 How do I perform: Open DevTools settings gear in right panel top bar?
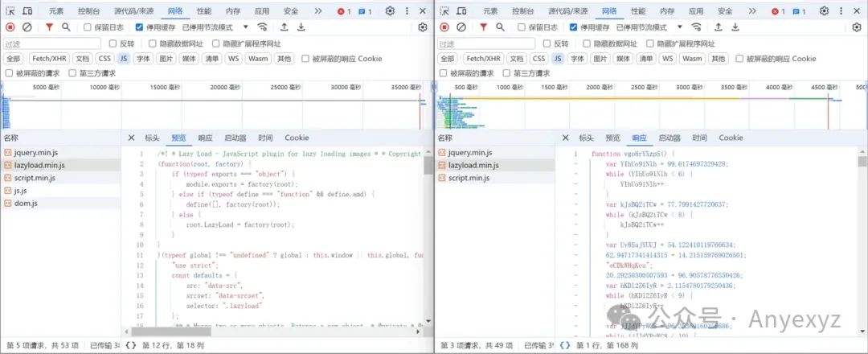[x=825, y=10]
